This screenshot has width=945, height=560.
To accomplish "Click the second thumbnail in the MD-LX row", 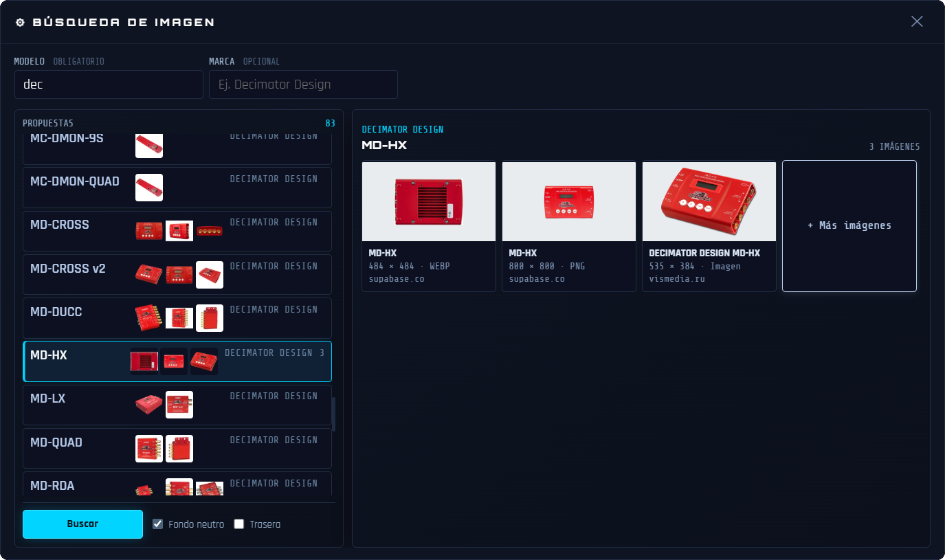I will [x=179, y=405].
